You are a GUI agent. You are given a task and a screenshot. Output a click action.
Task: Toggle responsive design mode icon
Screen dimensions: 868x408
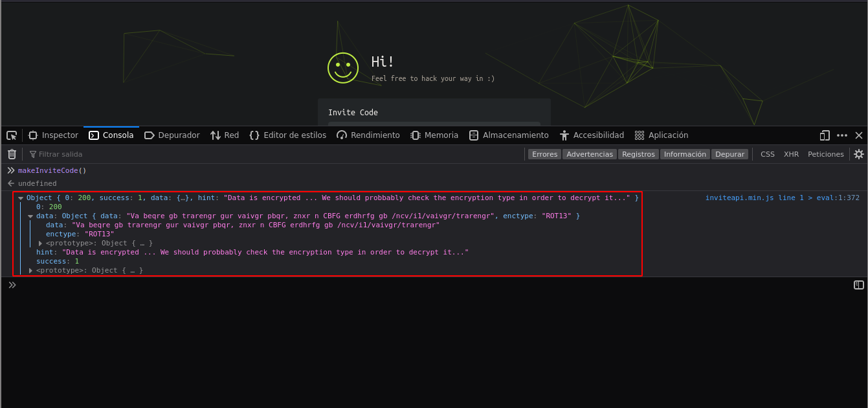[825, 135]
